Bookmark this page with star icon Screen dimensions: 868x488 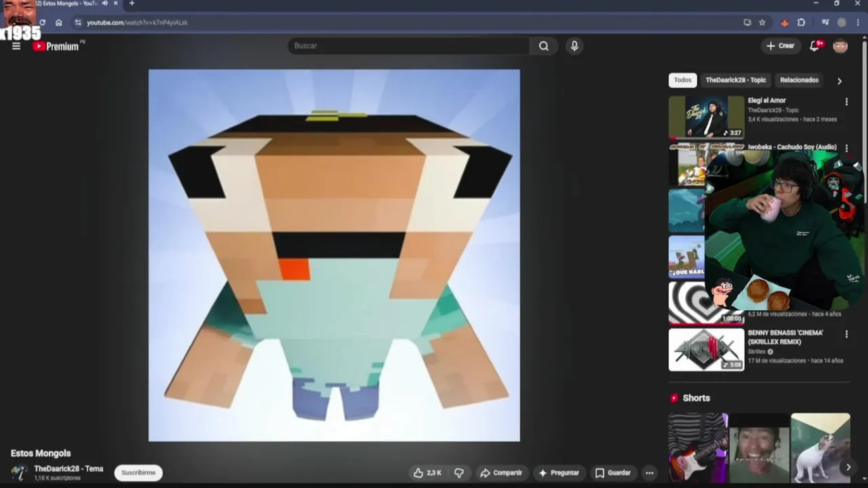coord(762,22)
